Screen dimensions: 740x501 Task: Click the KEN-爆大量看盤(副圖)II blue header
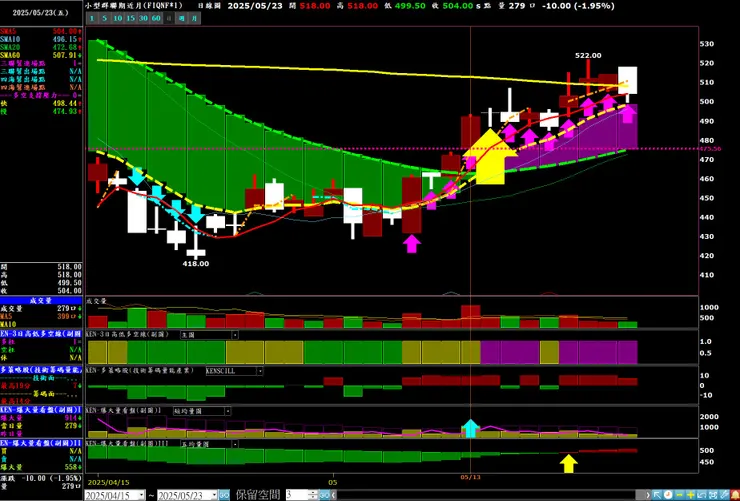42,443
